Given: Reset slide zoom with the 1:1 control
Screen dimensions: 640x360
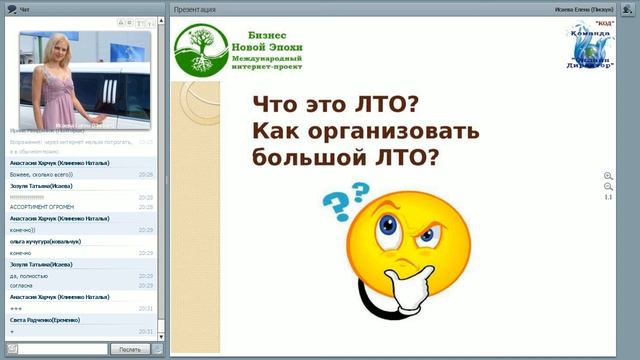Looking at the screenshot, I should click(x=608, y=197).
